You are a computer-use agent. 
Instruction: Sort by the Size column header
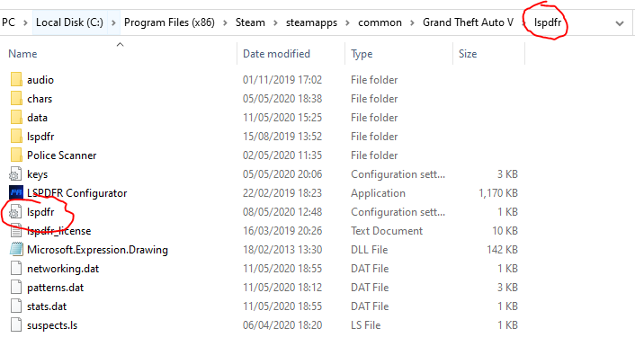point(468,54)
